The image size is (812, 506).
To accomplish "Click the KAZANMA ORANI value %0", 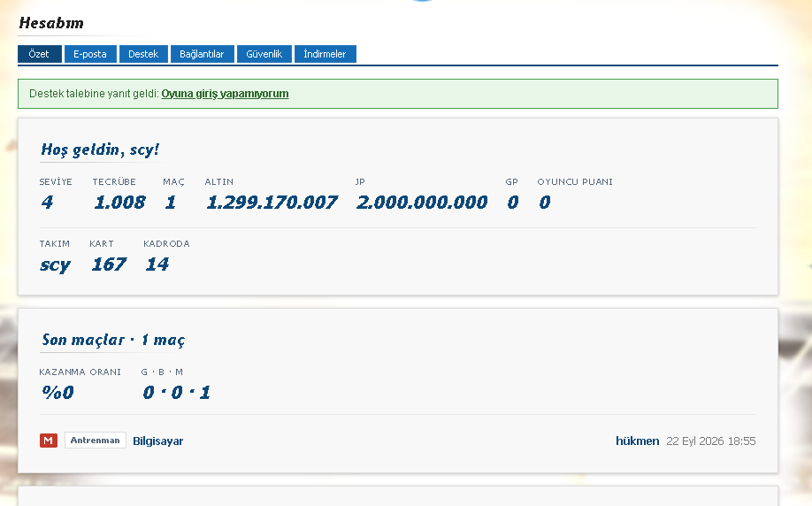I will tap(57, 392).
